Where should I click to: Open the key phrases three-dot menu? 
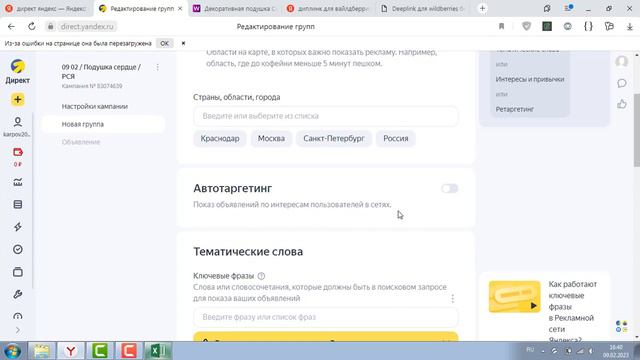[453, 299]
